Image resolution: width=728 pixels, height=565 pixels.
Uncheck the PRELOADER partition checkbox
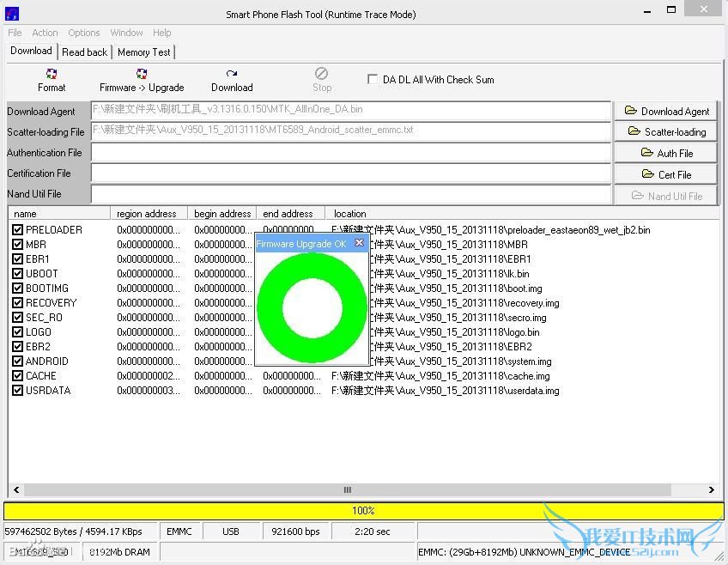17,230
